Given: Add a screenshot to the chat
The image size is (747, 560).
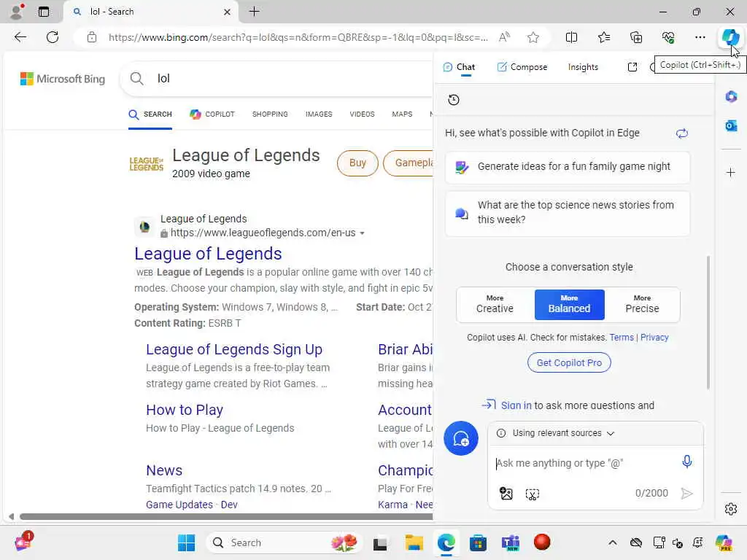Looking at the screenshot, I should tap(532, 494).
